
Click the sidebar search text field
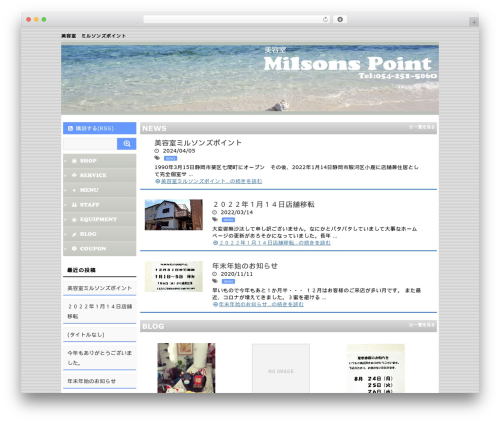[x=90, y=144]
